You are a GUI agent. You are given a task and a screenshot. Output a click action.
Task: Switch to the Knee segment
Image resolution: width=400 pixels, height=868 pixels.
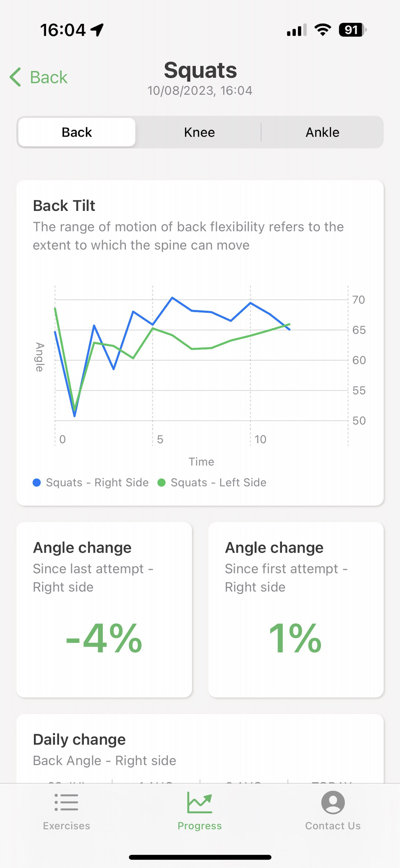(x=199, y=132)
